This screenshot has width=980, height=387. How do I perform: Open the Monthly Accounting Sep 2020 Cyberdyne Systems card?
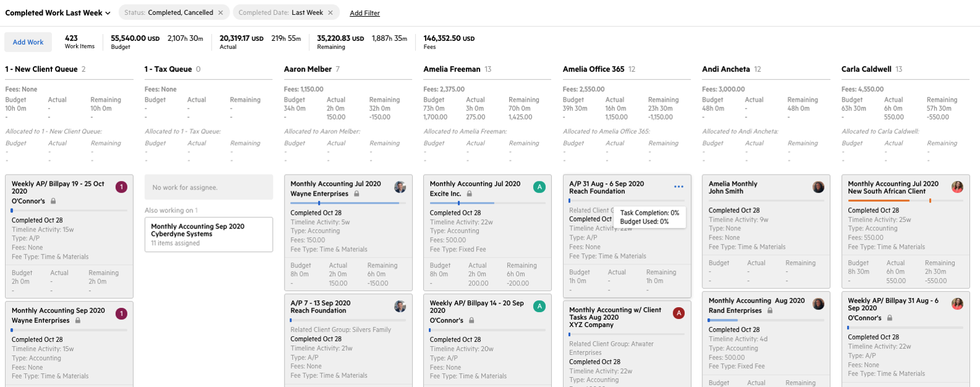(x=208, y=234)
